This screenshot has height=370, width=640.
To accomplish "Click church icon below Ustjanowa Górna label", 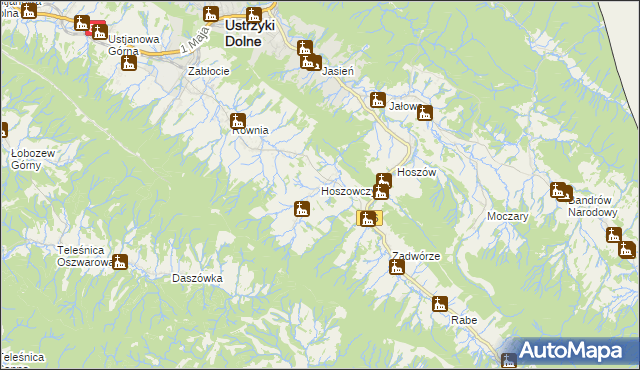I will coord(129,63).
